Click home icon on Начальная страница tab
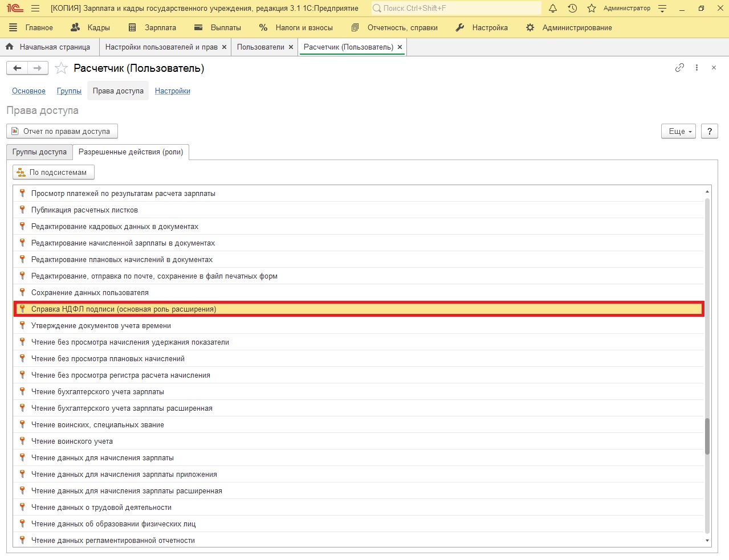The width and height of the screenshot is (729, 560). (9, 47)
